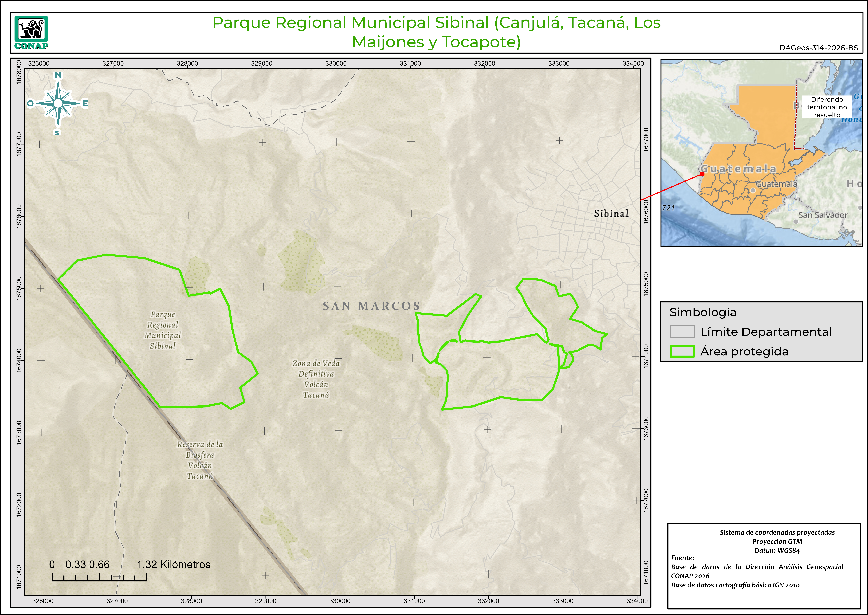Click the Reserva de la Biosfera Volcán Tacaná label
This screenshot has height=615, width=868.
[200, 460]
